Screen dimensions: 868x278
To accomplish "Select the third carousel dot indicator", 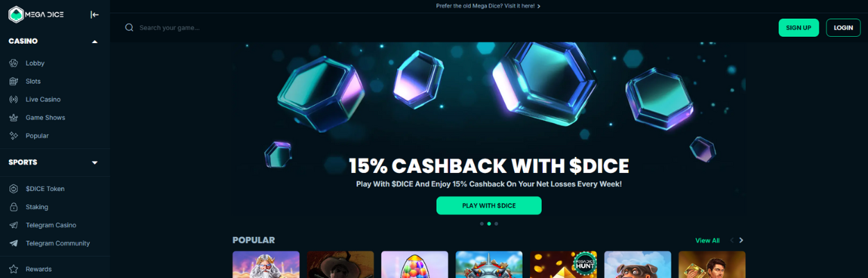I will click(496, 224).
